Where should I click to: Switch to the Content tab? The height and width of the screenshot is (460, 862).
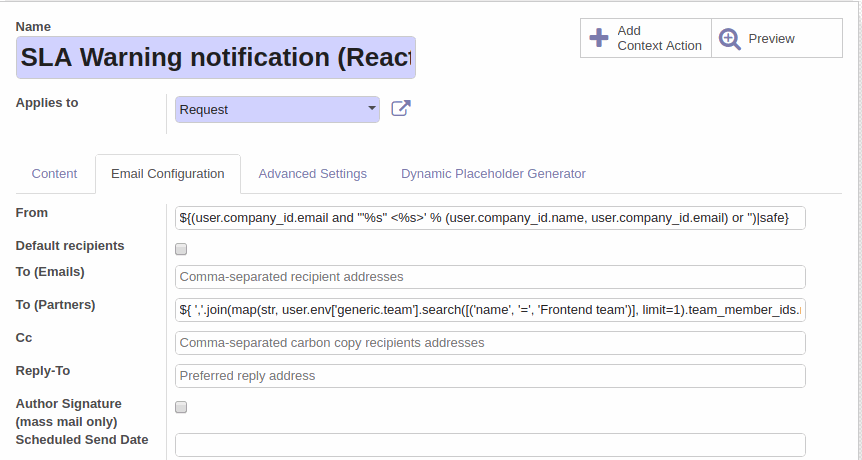click(54, 174)
